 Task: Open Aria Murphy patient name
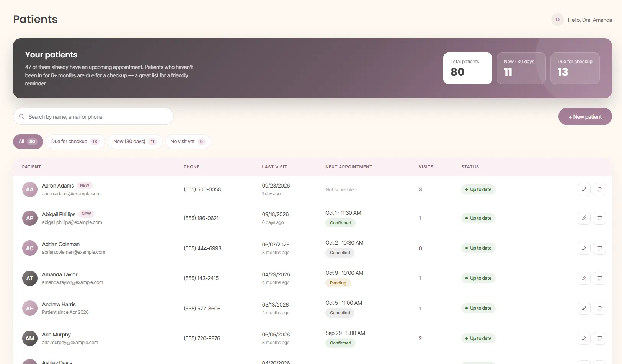click(x=56, y=335)
